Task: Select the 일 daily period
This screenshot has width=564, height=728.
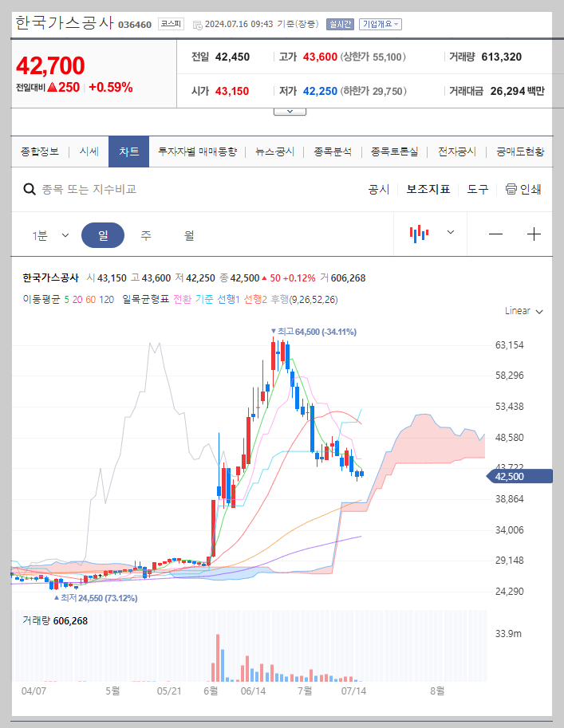Action: [x=103, y=235]
